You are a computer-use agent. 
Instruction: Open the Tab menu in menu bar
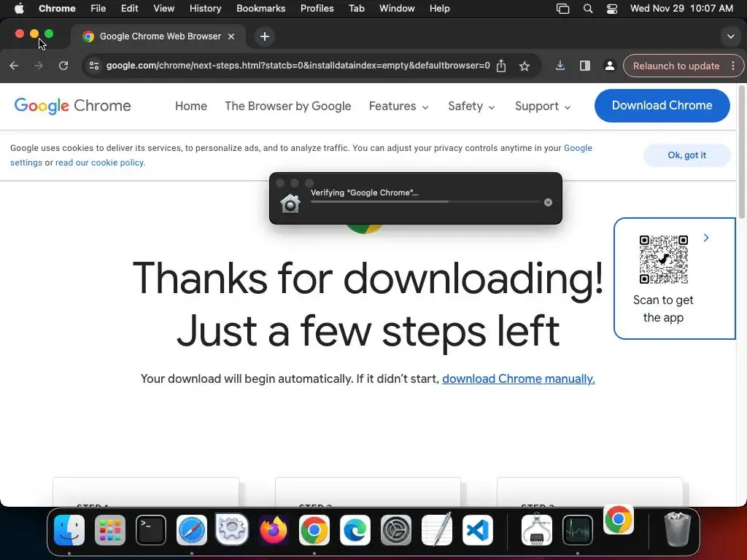coord(356,9)
